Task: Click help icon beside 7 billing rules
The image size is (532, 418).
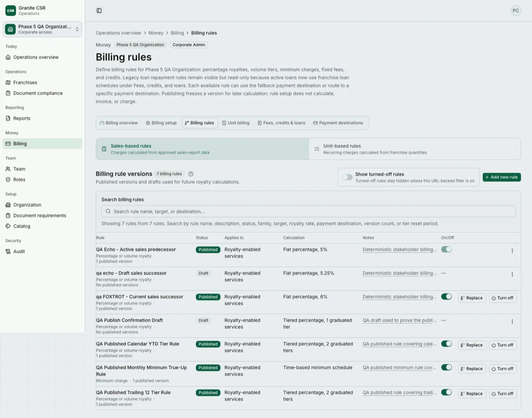Action: (191, 174)
